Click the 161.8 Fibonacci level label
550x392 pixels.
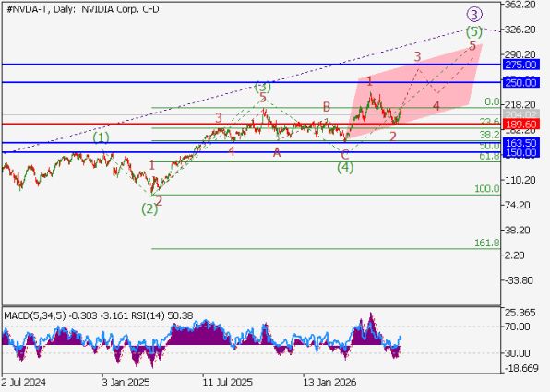pos(486,243)
